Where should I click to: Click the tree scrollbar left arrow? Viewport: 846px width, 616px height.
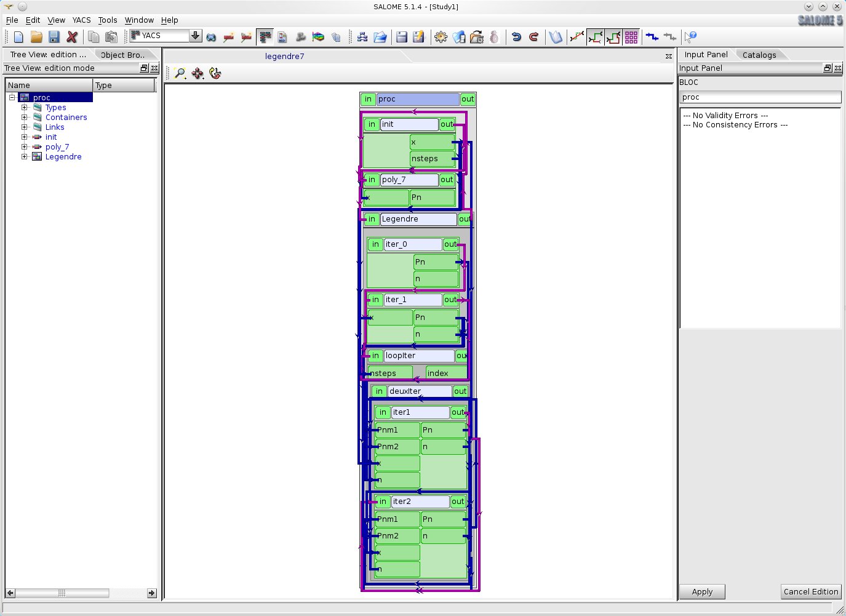click(10, 593)
